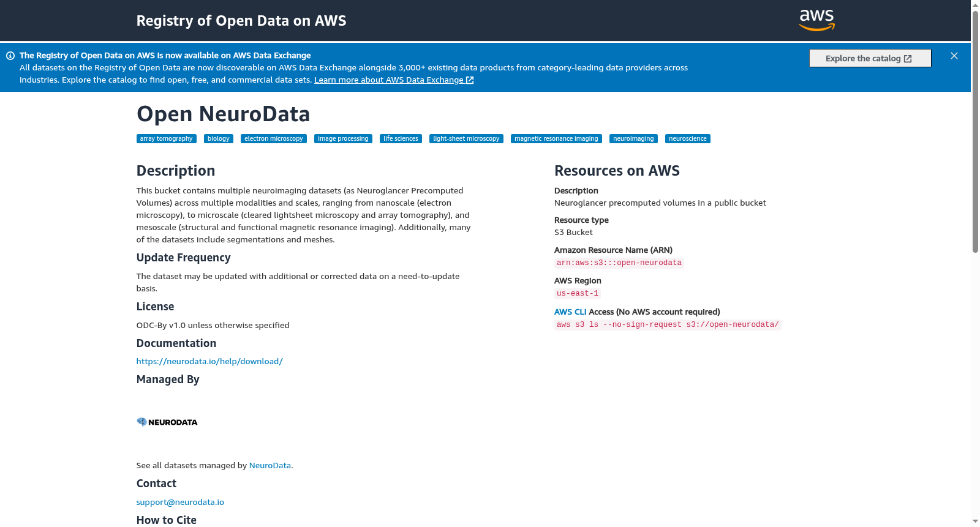Click the ARN value arn:aws:s3:::open-neurodata
980x527 pixels.
point(619,263)
